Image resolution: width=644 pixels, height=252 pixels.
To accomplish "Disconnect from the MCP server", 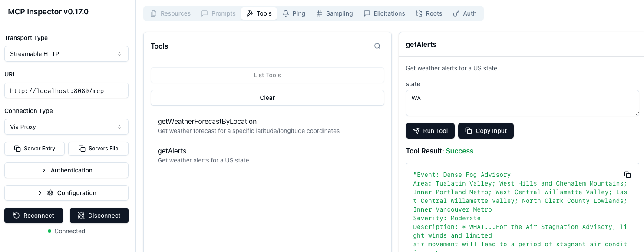I will (x=99, y=216).
